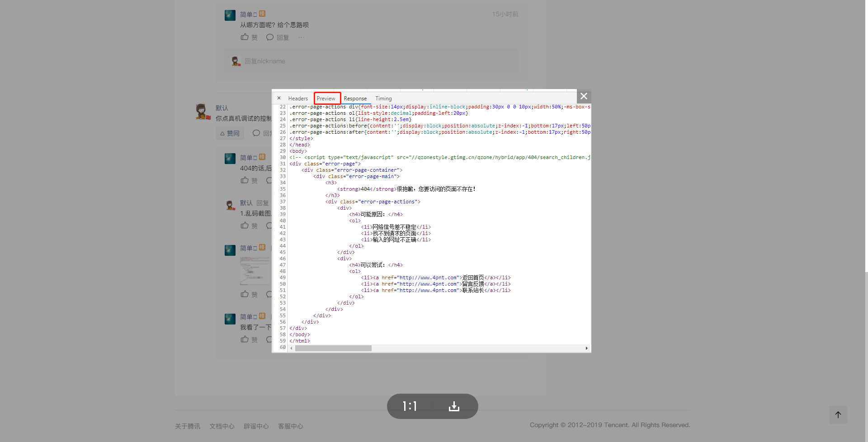Switch to the Response tab in the screenshot
This screenshot has width=868, height=442.
coord(355,99)
